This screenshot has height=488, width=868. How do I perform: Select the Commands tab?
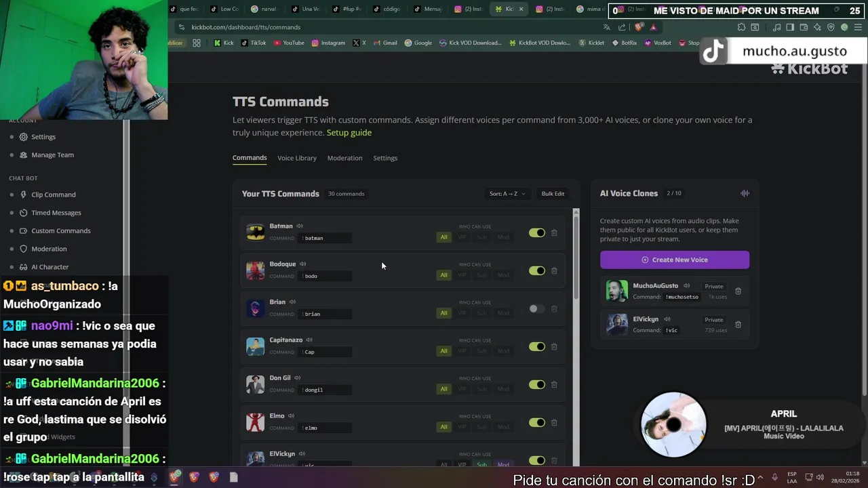click(x=250, y=158)
